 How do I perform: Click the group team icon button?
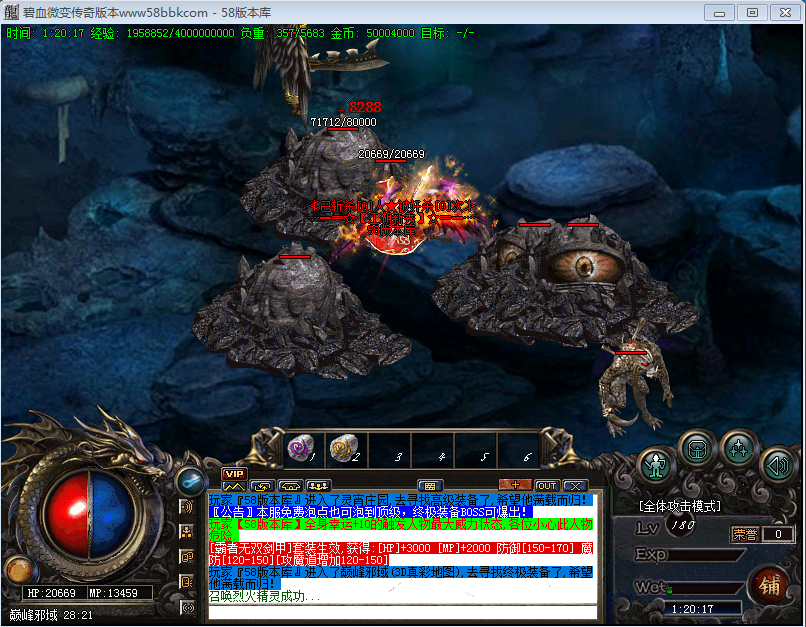point(318,486)
